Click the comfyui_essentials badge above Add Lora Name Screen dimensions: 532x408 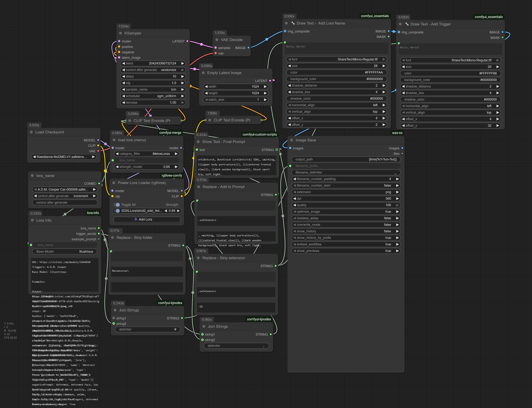click(x=375, y=16)
